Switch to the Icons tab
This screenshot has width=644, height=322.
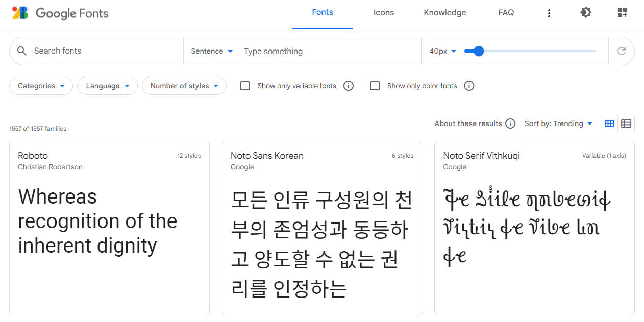pos(383,12)
